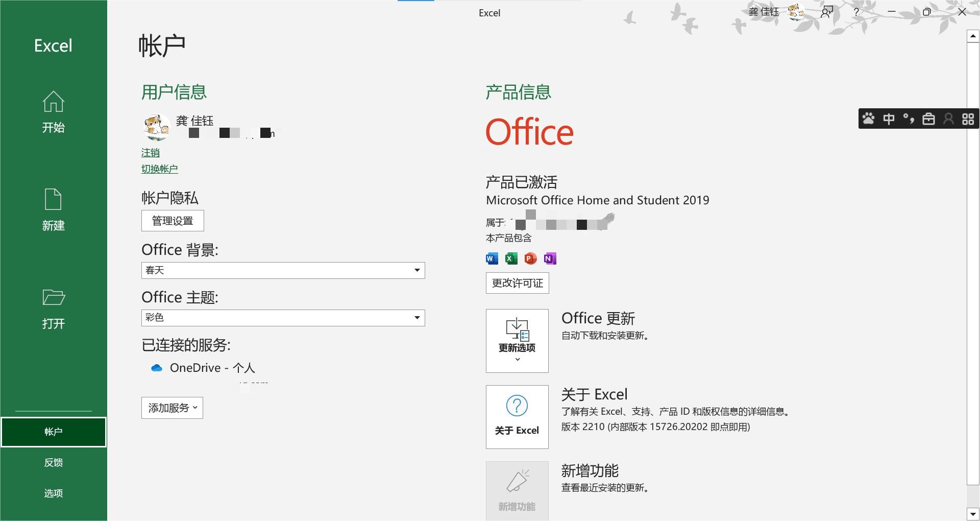Click the user avatar under 用户信息

(156, 127)
